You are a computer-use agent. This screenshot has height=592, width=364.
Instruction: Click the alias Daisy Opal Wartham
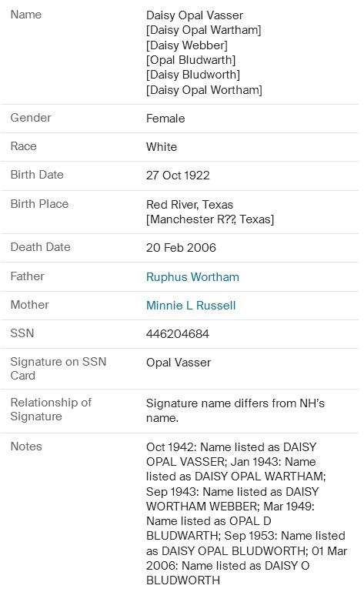tap(203, 30)
